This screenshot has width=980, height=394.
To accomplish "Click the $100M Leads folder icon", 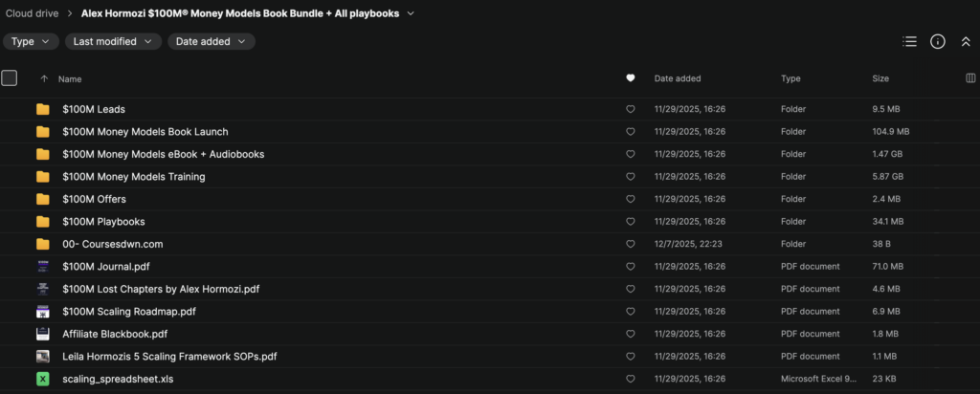I will pyautogui.click(x=43, y=109).
